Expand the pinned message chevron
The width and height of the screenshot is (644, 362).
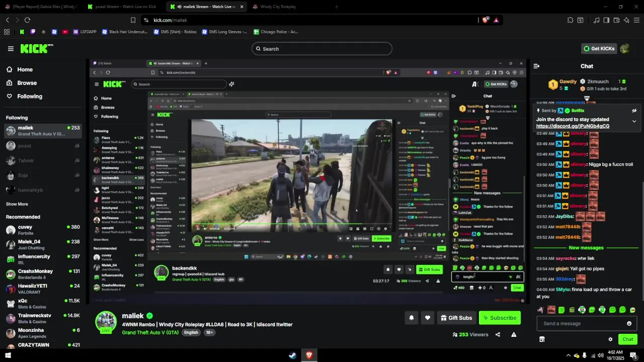click(634, 121)
